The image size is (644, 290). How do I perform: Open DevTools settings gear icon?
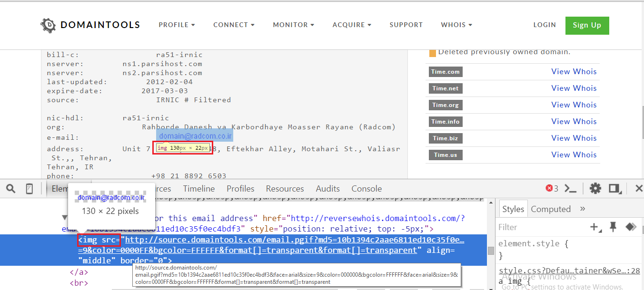595,189
